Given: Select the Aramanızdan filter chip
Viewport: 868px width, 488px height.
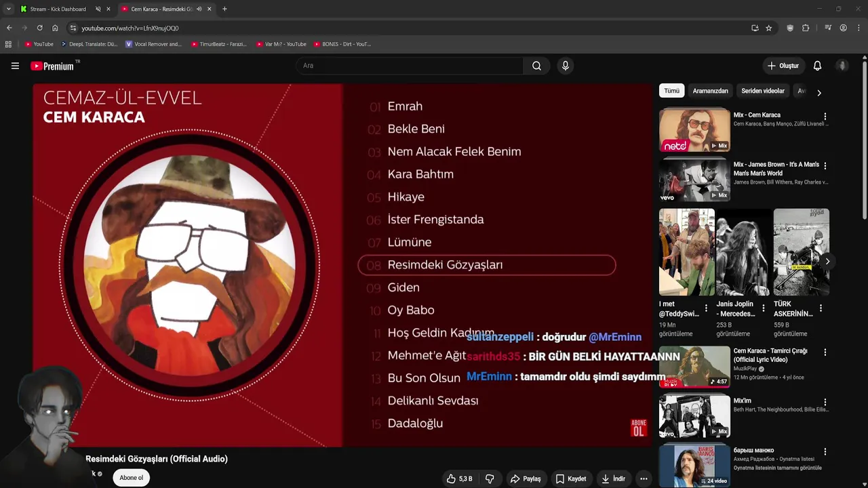Looking at the screenshot, I should [x=710, y=91].
